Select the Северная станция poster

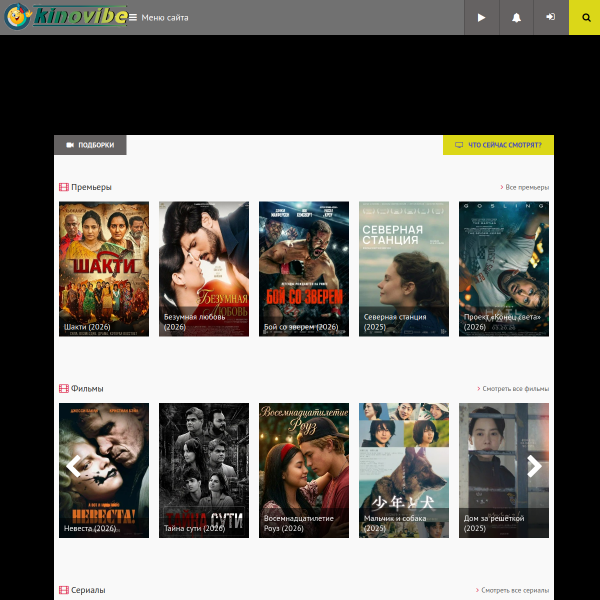click(x=404, y=268)
